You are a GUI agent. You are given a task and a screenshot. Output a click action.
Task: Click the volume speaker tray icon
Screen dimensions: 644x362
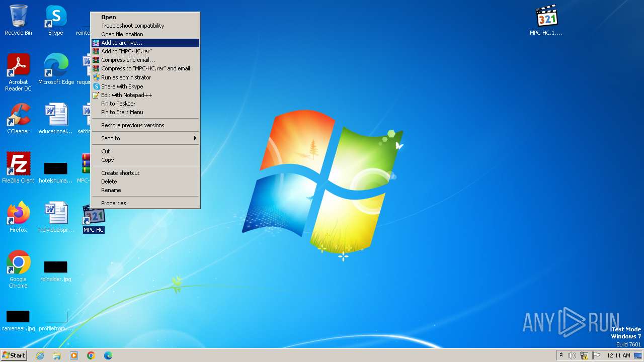coord(572,355)
